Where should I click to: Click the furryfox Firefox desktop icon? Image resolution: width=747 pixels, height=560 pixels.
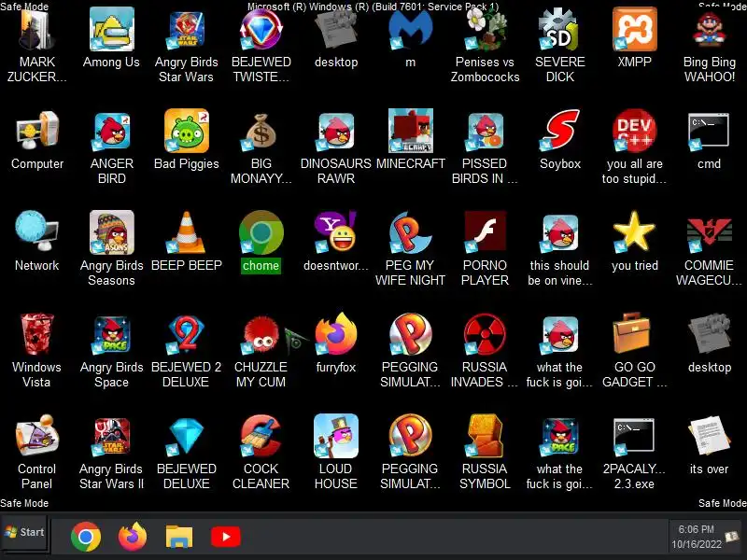tap(336, 334)
